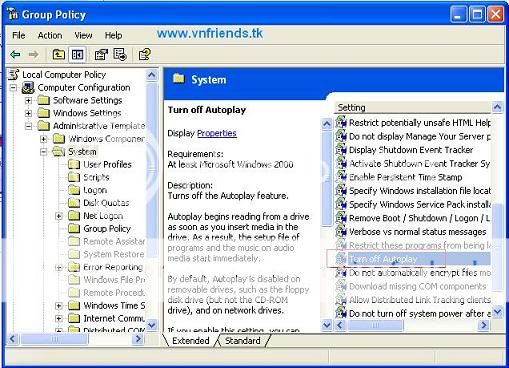Select the Turn off Autoplay setting
This screenshot has width=509, height=368.
pyautogui.click(x=413, y=259)
